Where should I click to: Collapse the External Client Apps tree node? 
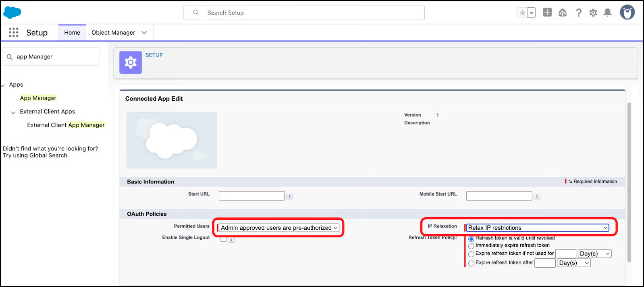click(x=13, y=112)
